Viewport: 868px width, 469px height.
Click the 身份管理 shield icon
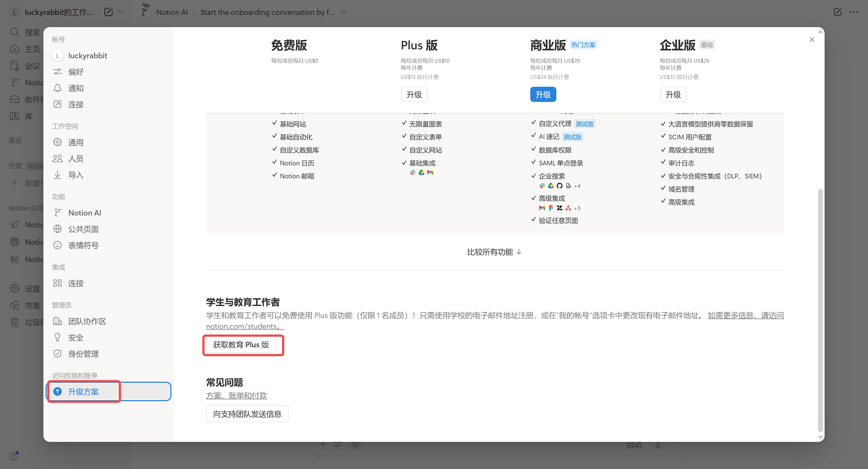pos(58,354)
